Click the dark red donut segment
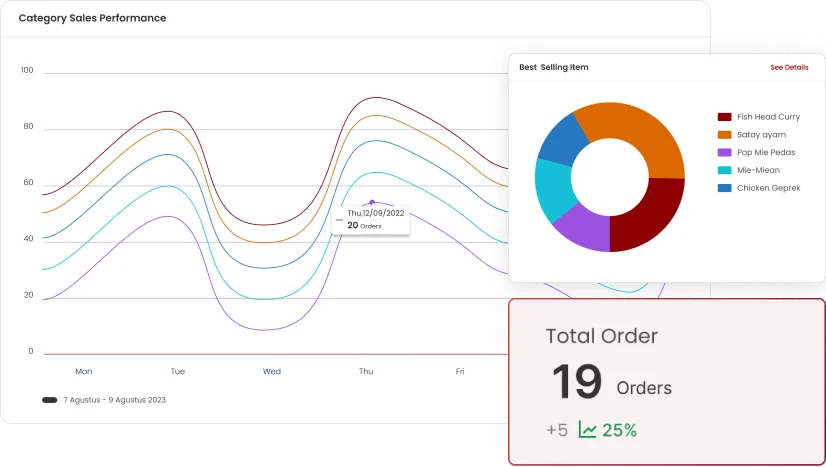 (x=650, y=216)
